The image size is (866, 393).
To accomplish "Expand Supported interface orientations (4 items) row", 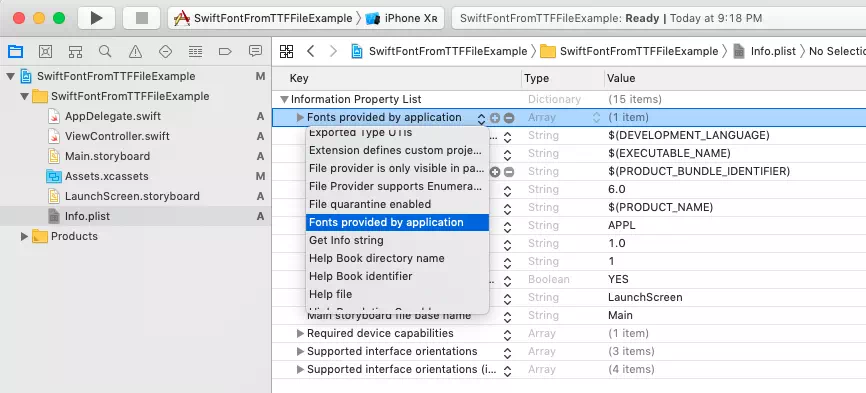I will coord(300,369).
